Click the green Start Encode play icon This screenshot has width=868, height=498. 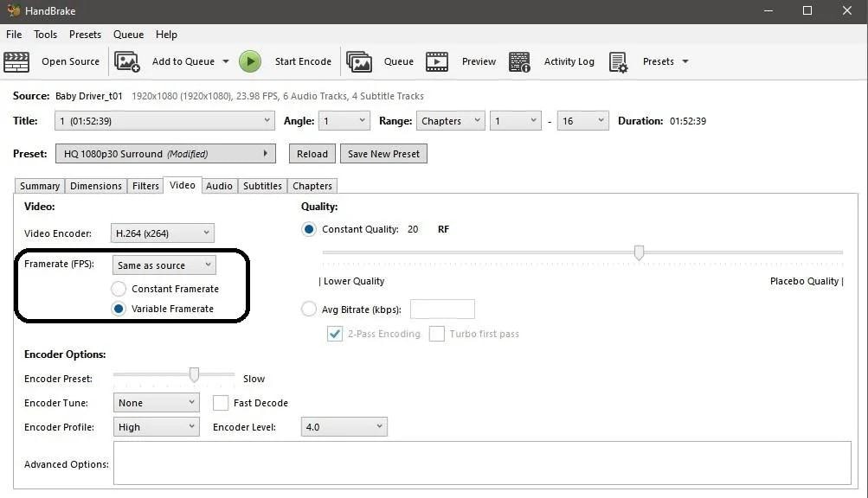pos(250,61)
